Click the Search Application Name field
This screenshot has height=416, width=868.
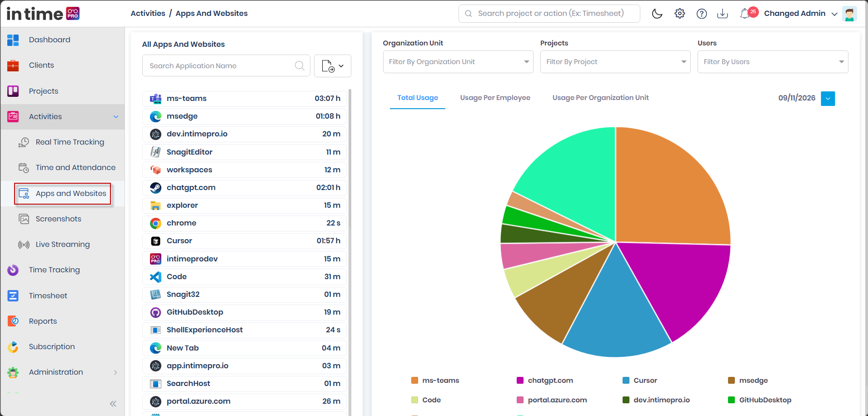pos(226,66)
